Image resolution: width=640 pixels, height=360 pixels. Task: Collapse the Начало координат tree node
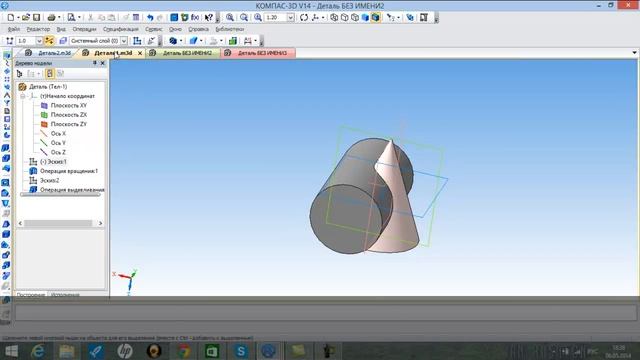(23, 96)
